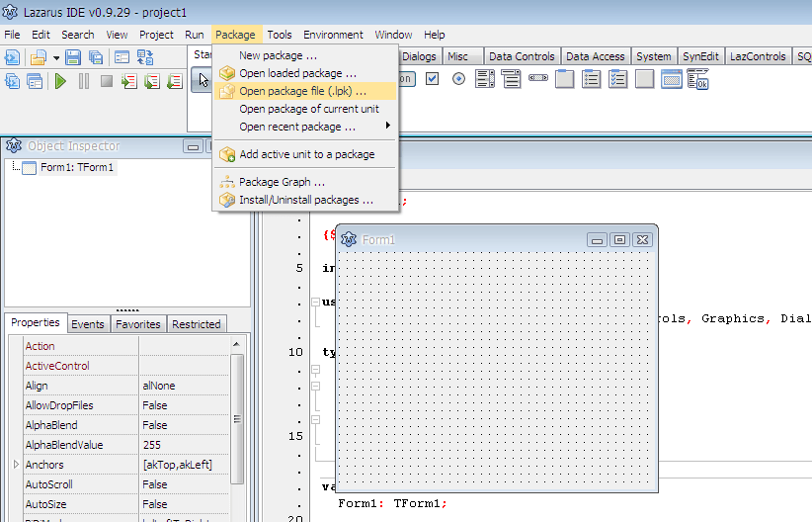Open Restricted tab in Object Inspector
This screenshot has height=522, width=812.
[197, 324]
